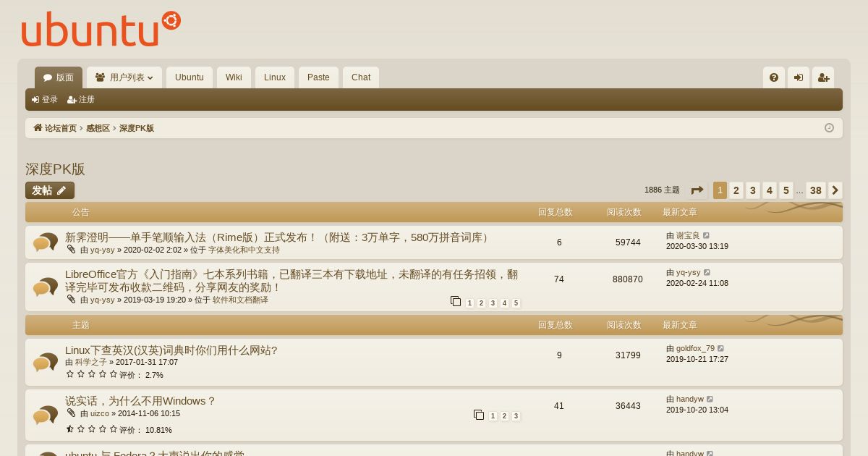The image size is (868, 456).
Task: Open 谢宝良 profile in latest post column
Action: (688, 236)
